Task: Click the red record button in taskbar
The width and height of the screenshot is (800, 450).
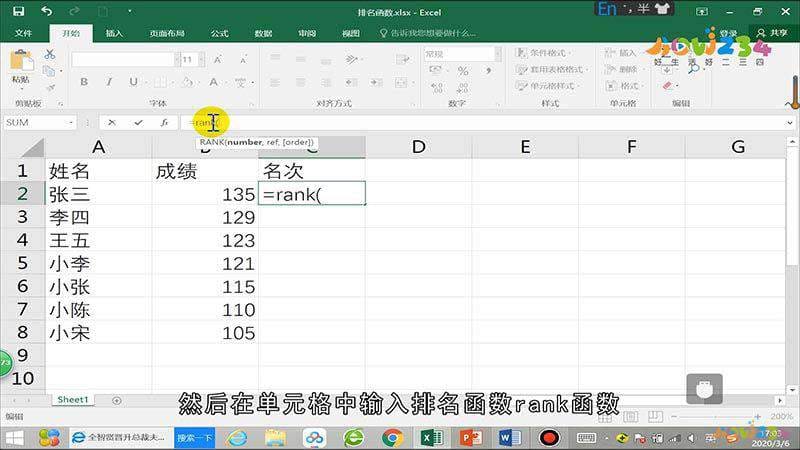Action: (x=549, y=438)
